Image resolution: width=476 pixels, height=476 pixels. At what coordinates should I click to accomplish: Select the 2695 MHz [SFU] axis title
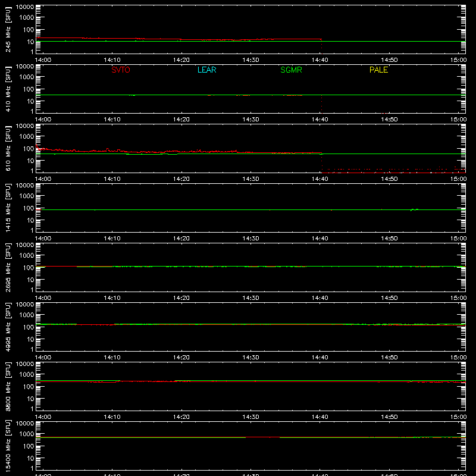pyautogui.click(x=8, y=267)
